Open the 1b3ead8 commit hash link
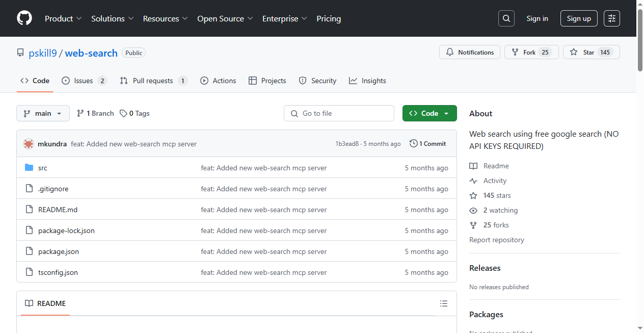Image resolution: width=644 pixels, height=333 pixels. click(347, 144)
